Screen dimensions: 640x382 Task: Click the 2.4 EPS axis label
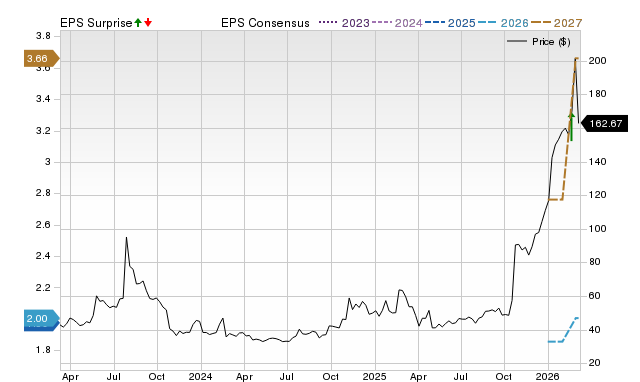[x=43, y=256]
